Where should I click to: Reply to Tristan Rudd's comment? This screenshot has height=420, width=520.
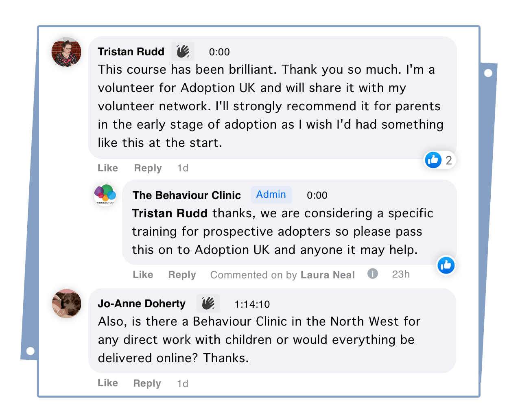pos(148,168)
